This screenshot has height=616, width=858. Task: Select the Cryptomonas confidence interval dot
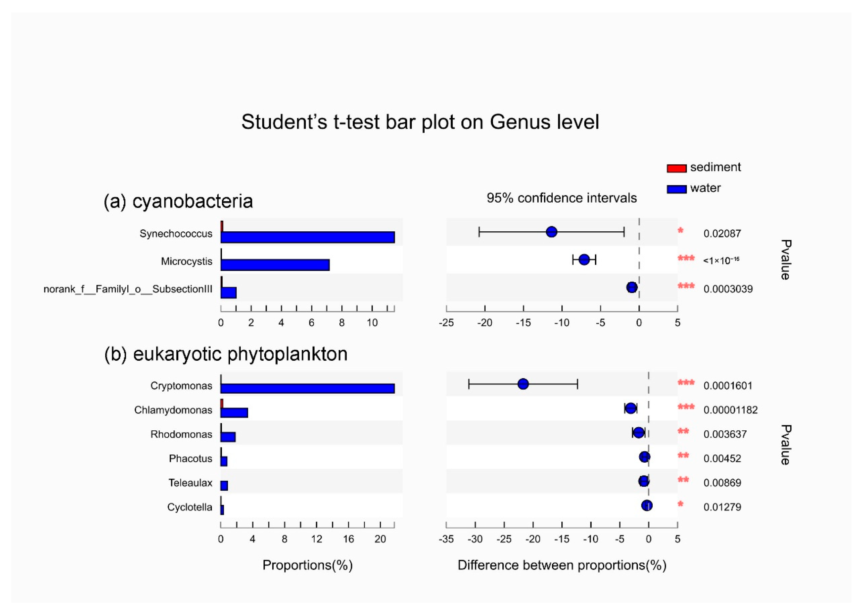(523, 384)
